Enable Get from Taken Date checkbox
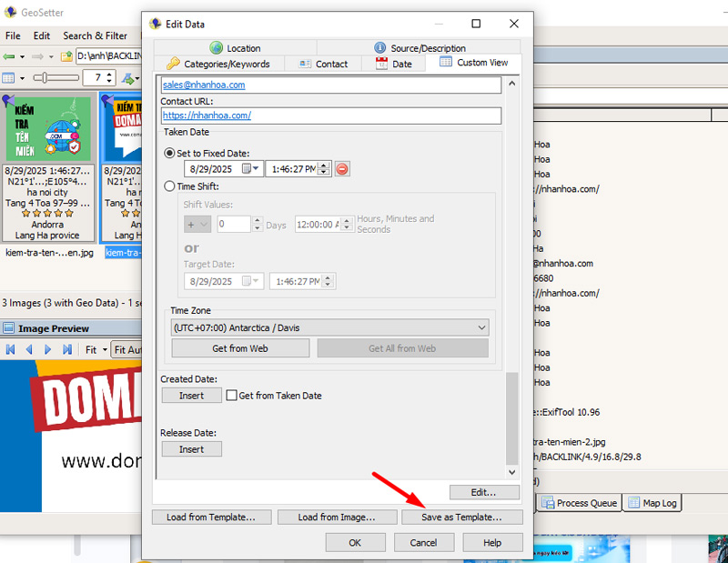The width and height of the screenshot is (728, 563). [232, 396]
